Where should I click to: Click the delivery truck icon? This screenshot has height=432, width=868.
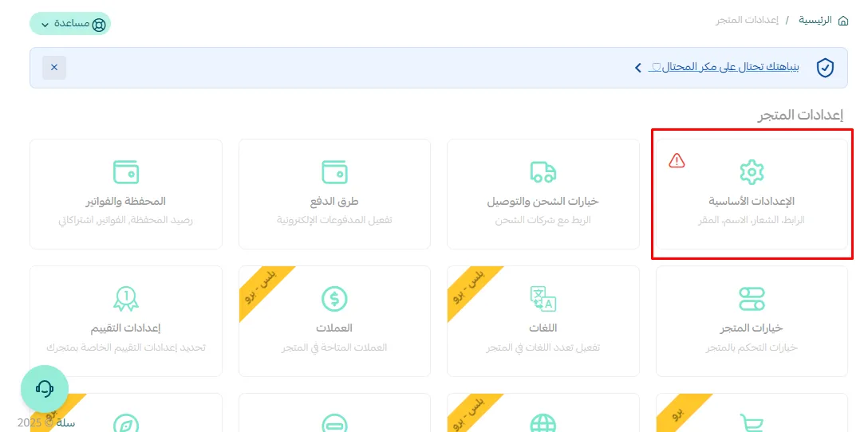tap(542, 171)
